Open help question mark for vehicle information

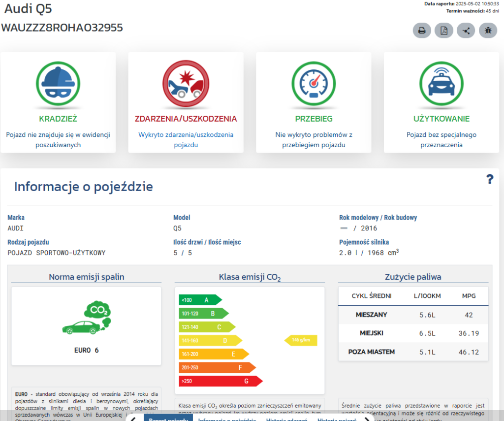click(490, 179)
